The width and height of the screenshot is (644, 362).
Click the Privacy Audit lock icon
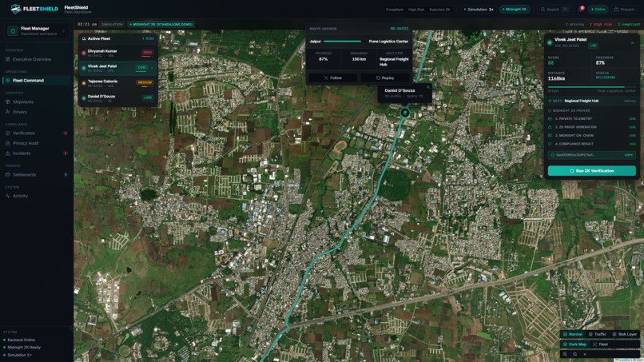[x=7, y=143]
